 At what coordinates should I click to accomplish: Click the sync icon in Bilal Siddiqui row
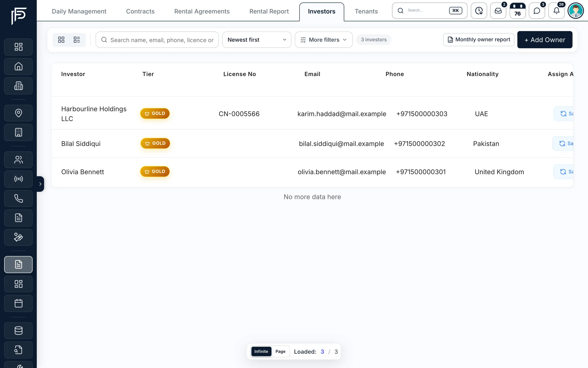pyautogui.click(x=562, y=144)
